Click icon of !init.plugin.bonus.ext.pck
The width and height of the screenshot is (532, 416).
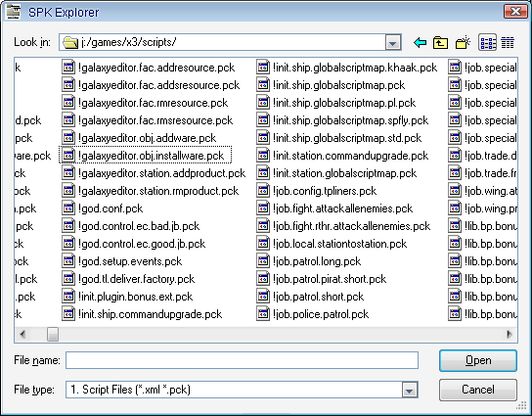[x=68, y=297]
